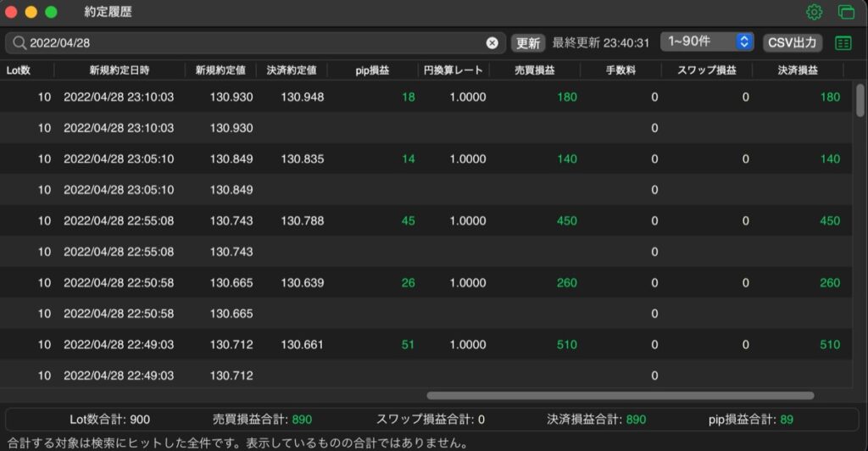
Task: Click the 決済損益 column header
Action: 798,70
